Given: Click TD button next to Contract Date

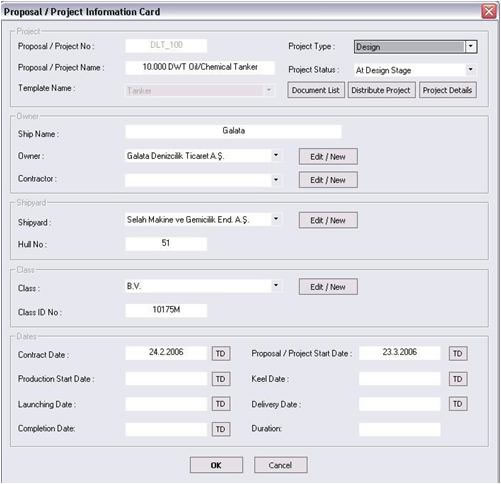Looking at the screenshot, I should (x=221, y=353).
